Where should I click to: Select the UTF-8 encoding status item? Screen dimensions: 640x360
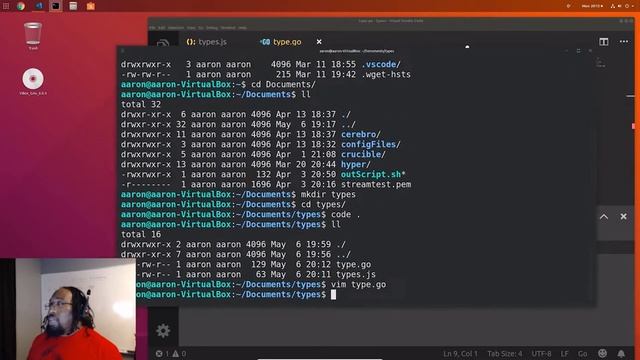(x=541, y=353)
